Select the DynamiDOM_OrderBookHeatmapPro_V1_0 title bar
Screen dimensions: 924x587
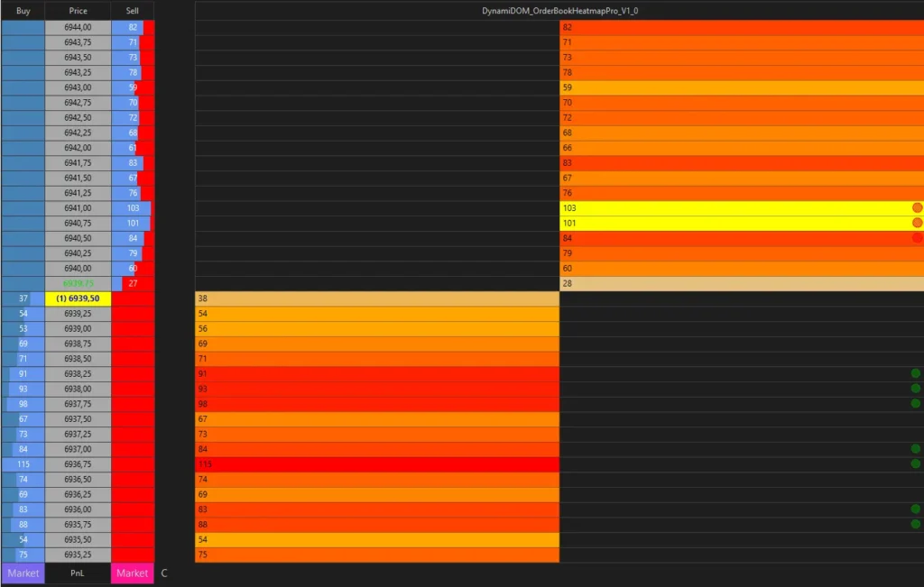pos(559,10)
